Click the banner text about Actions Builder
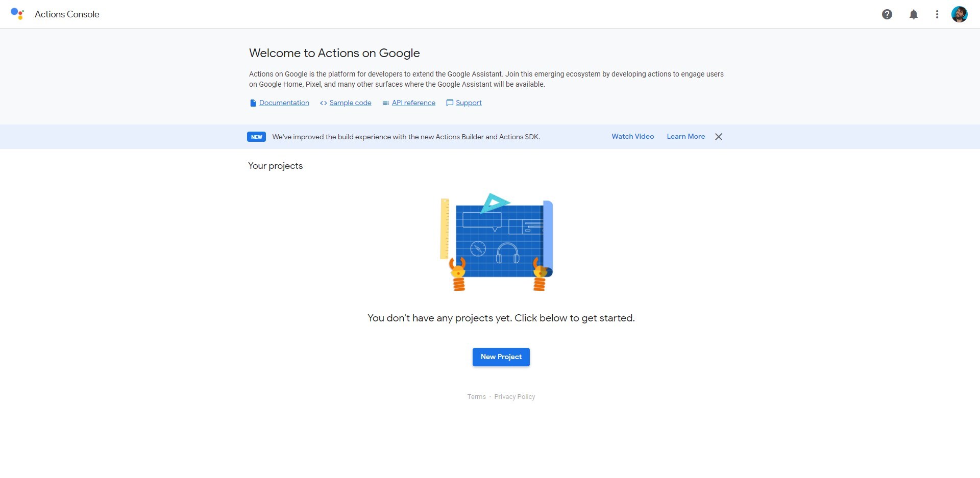980x478 pixels. [x=406, y=137]
